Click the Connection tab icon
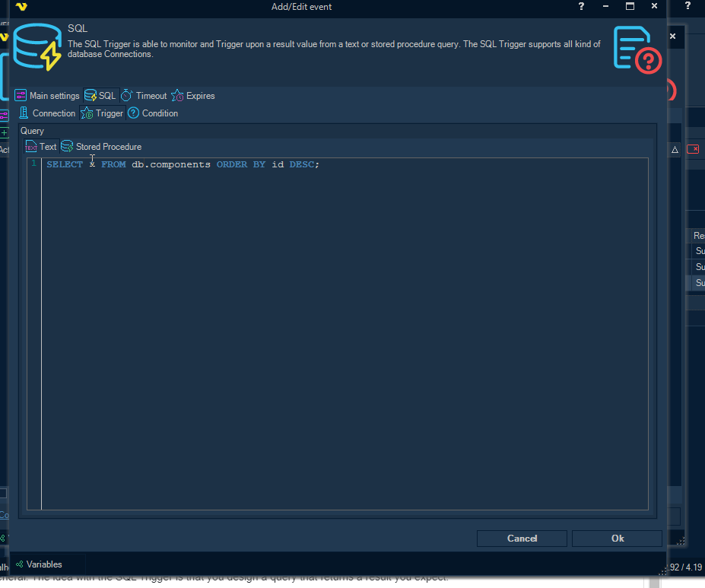 click(x=24, y=113)
